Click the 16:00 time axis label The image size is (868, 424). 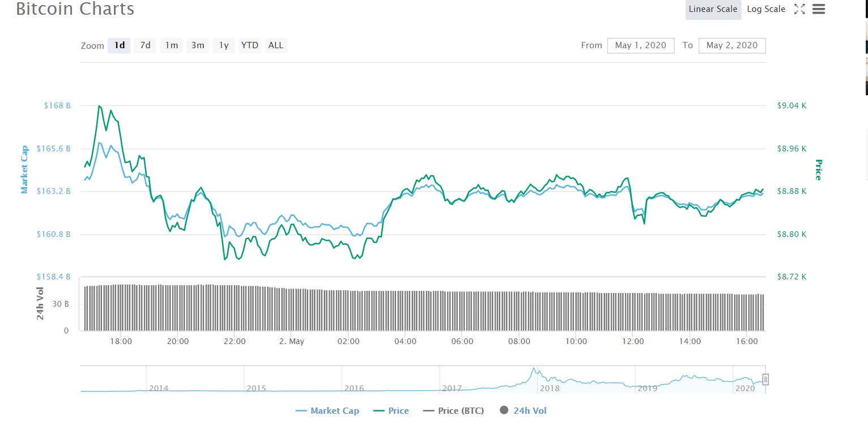tap(747, 341)
